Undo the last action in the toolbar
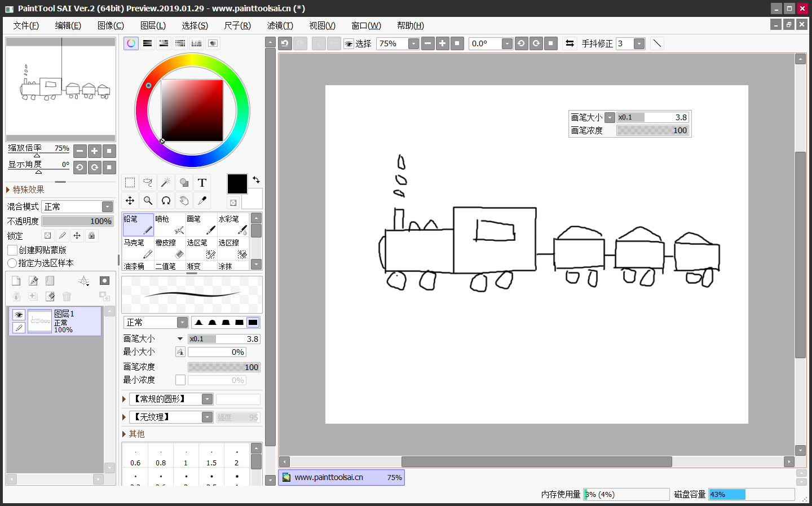The height and width of the screenshot is (506, 812). tap(285, 43)
